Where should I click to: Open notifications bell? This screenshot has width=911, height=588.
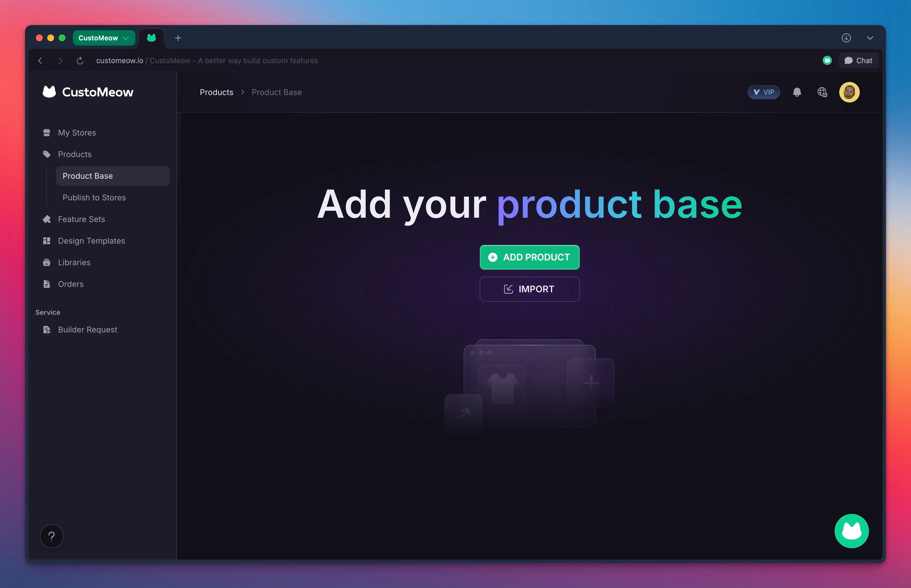coord(797,92)
